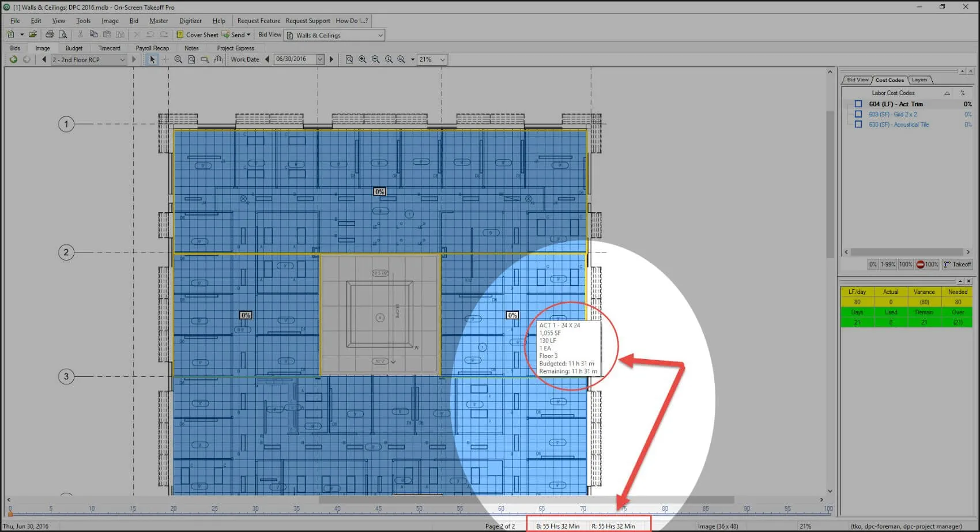The width and height of the screenshot is (980, 532).
Task: Close the Cost Codes panel
Action: click(971, 71)
